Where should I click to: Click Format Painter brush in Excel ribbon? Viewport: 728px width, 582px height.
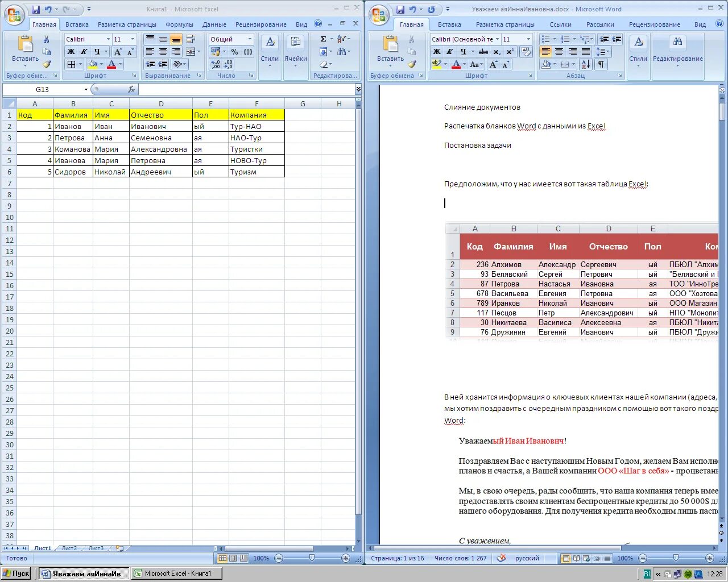[47, 64]
